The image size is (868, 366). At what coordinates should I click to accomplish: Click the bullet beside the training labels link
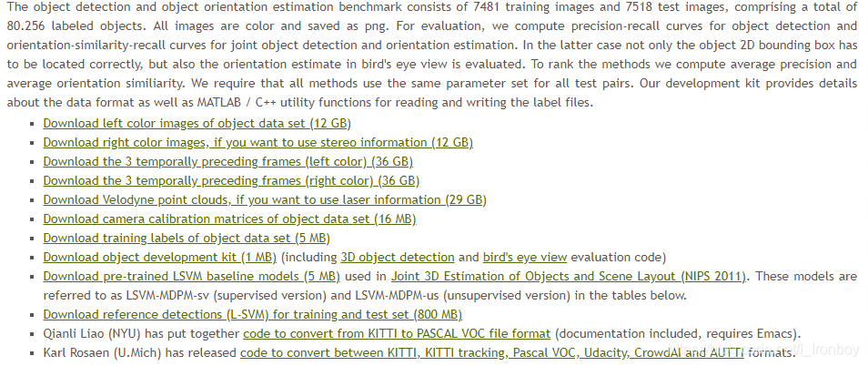click(34, 239)
